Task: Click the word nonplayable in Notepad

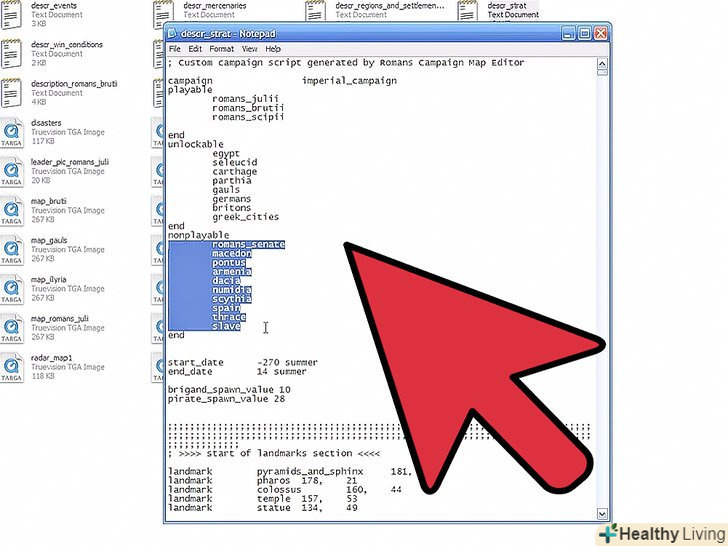Action: coord(198,235)
